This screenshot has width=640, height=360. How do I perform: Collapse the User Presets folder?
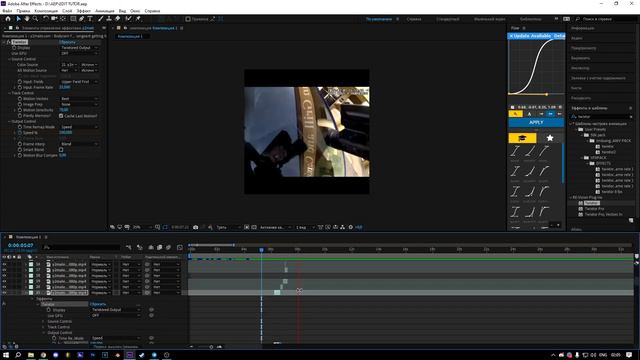click(577, 129)
